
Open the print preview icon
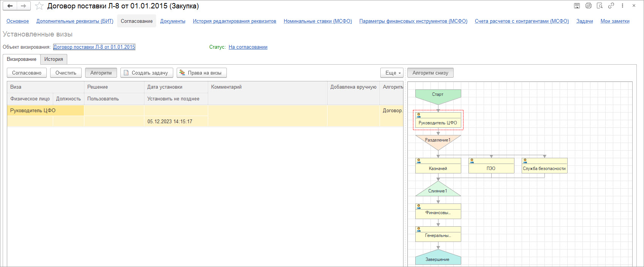click(600, 6)
